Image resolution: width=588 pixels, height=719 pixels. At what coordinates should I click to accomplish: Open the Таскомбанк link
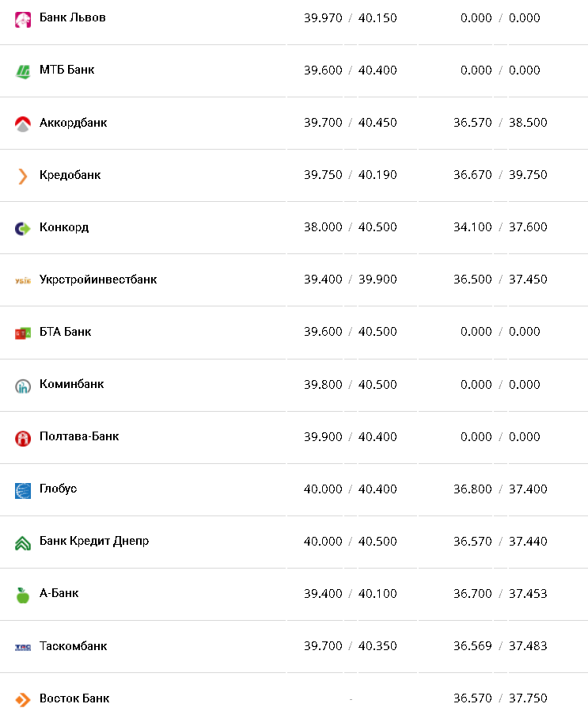tap(73, 646)
